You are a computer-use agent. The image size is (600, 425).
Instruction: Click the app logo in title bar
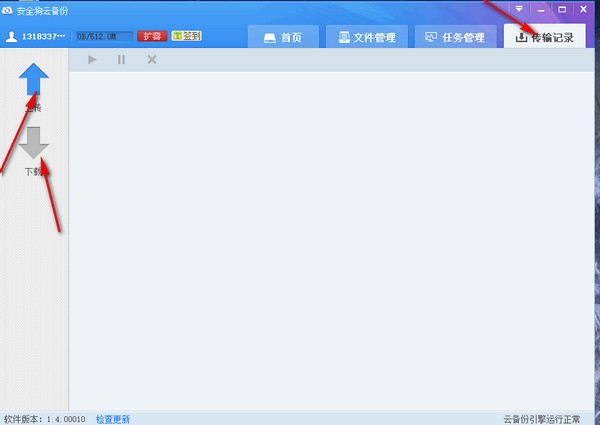7,8
